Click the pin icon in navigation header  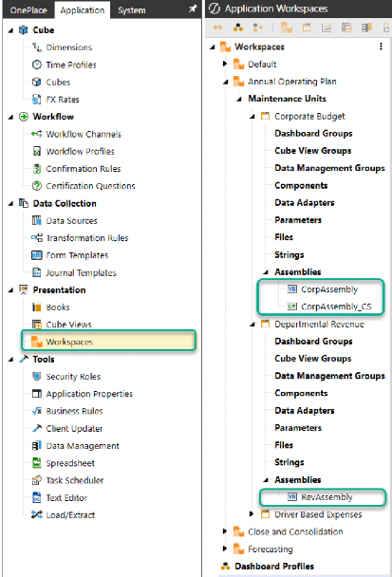click(193, 9)
